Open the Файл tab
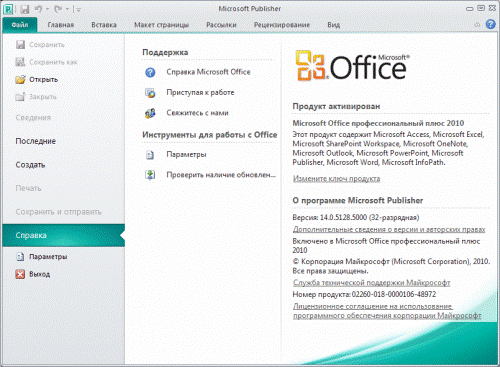Image resolution: width=500 pixels, height=367 pixels. coord(20,25)
